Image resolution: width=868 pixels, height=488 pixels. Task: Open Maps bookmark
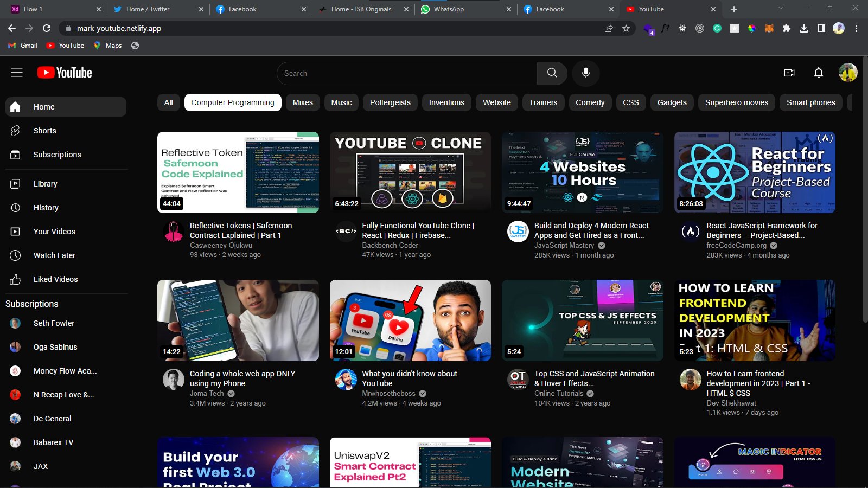tap(107, 46)
